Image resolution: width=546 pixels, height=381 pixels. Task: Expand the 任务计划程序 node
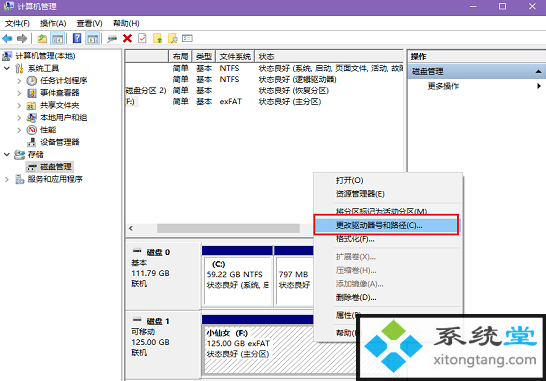[x=19, y=81]
